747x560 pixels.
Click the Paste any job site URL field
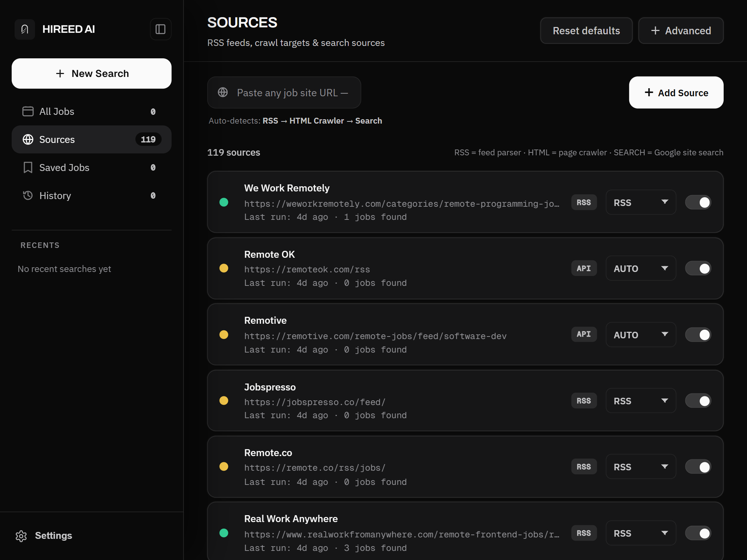point(284,92)
